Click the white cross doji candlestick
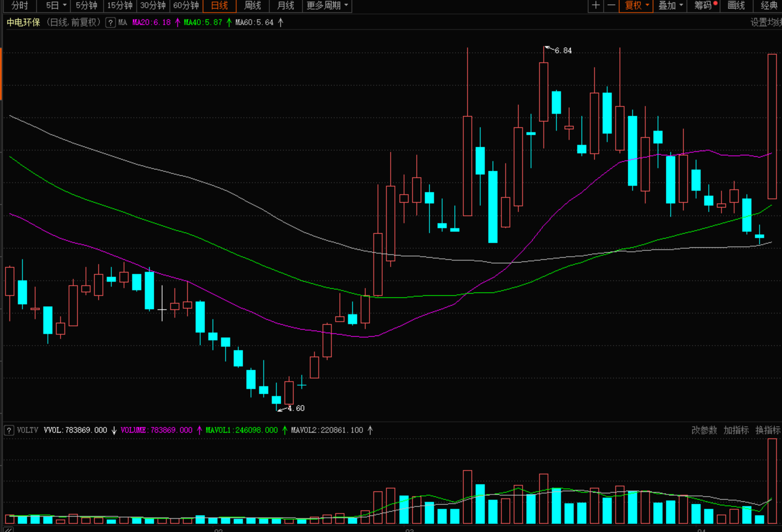This screenshot has width=782, height=532. pos(162,303)
